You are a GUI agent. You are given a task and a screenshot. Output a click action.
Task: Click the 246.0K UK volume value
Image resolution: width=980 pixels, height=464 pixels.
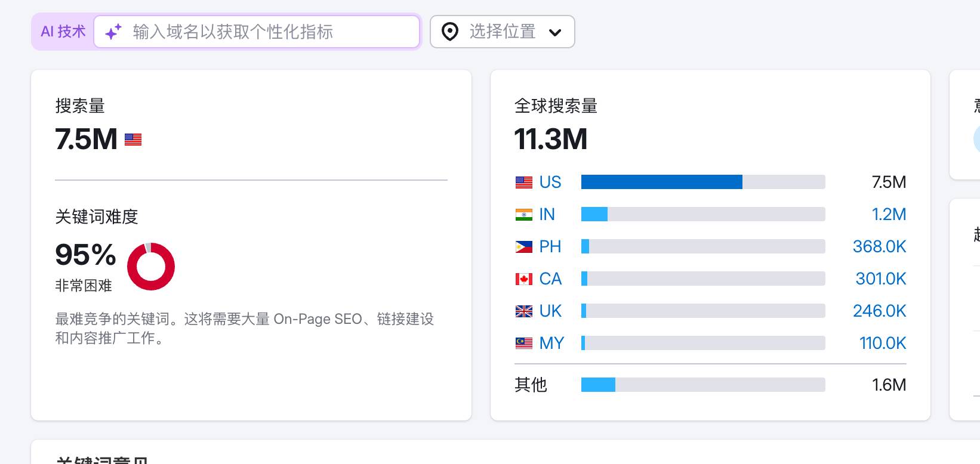(x=880, y=311)
